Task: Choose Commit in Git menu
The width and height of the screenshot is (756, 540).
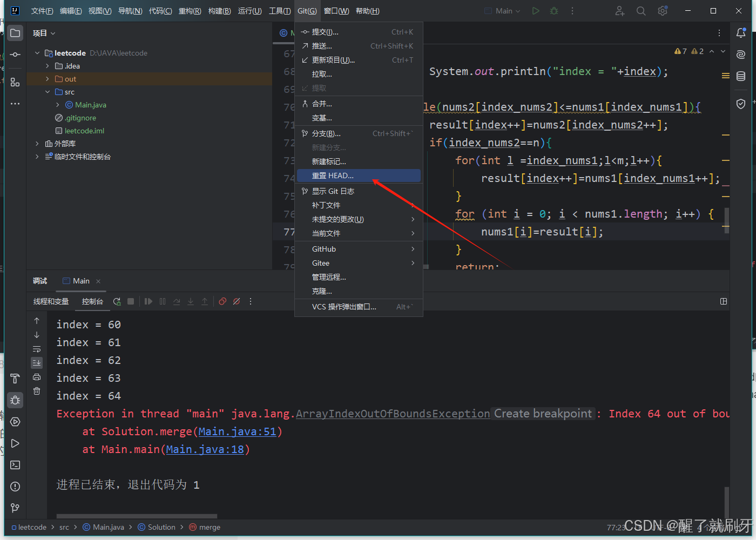Action: 359,32
